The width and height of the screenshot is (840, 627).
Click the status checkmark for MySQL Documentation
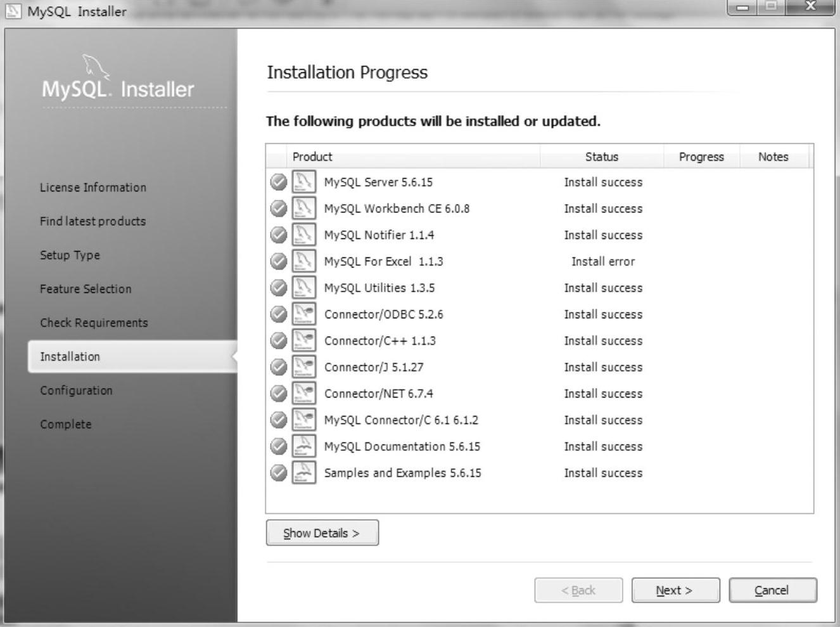point(279,446)
